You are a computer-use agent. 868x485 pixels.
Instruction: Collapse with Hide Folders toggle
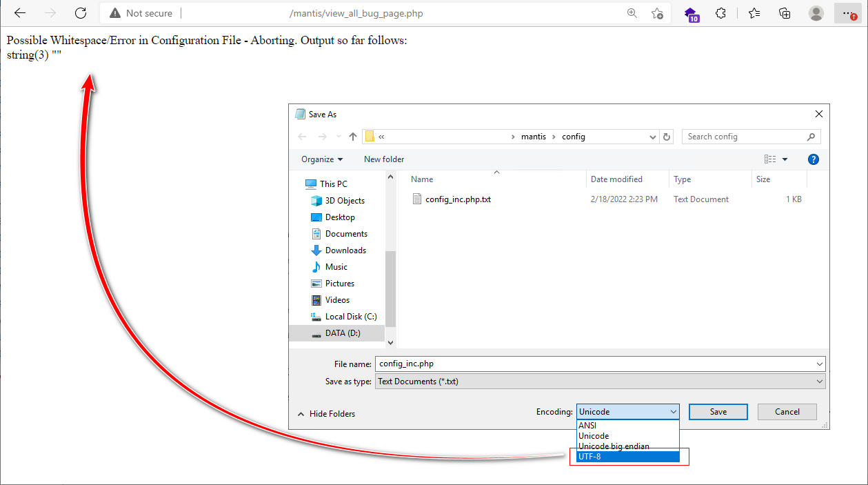pyautogui.click(x=326, y=414)
